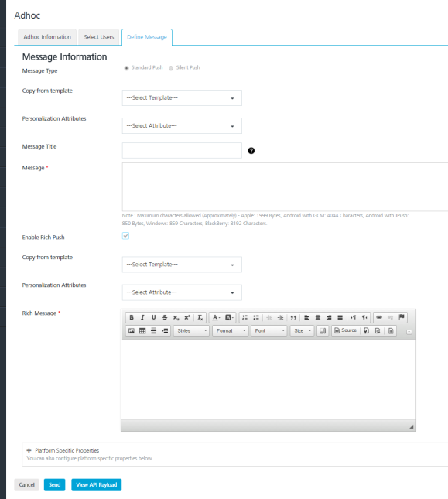The image size is (448, 499).
Task: Switch to the Adhoc Information tab
Action: point(47,37)
